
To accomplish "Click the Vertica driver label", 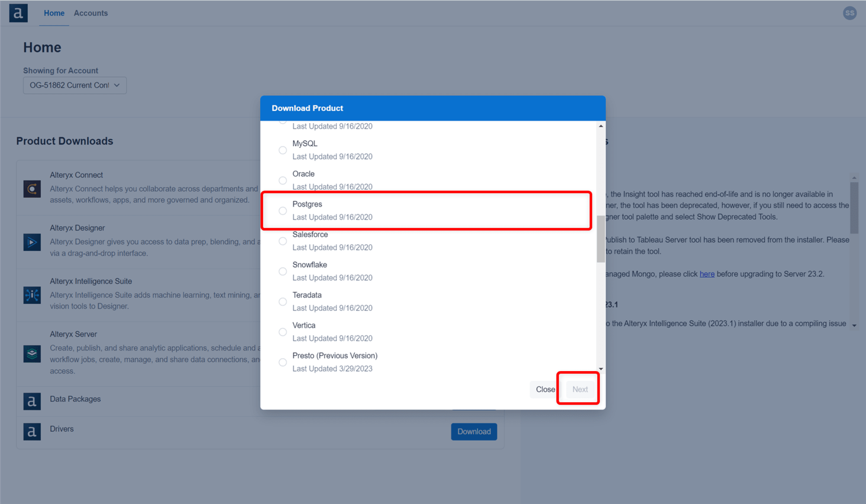I will click(x=304, y=325).
